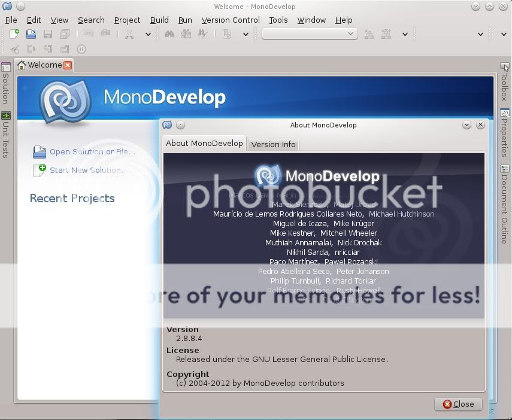Expand overflow arrow after the search toolbar icons
This screenshot has height=420, width=512.
(x=246, y=34)
